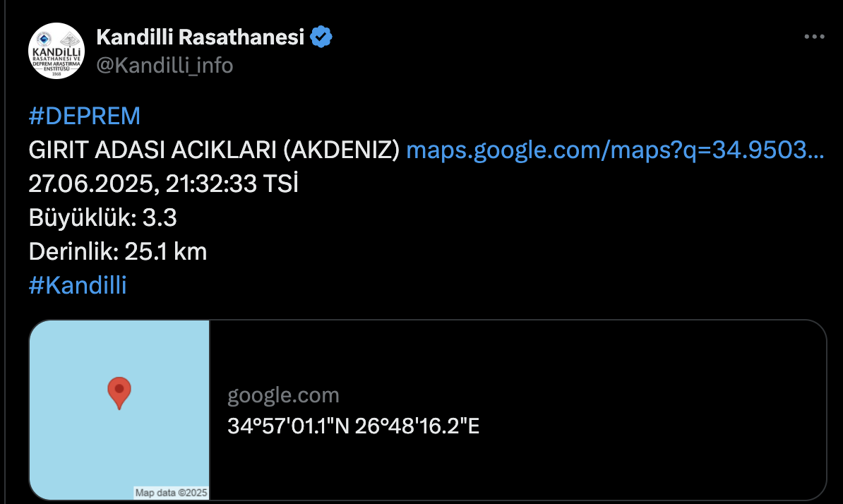
Task: Click the red map pin marker
Action: (119, 392)
